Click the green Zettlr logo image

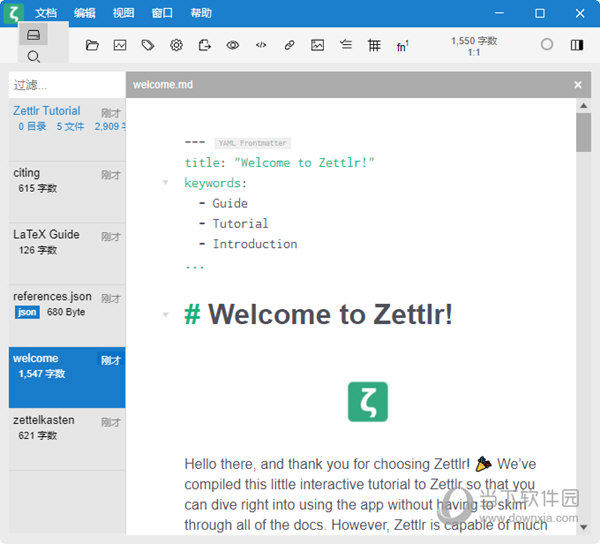(x=368, y=402)
